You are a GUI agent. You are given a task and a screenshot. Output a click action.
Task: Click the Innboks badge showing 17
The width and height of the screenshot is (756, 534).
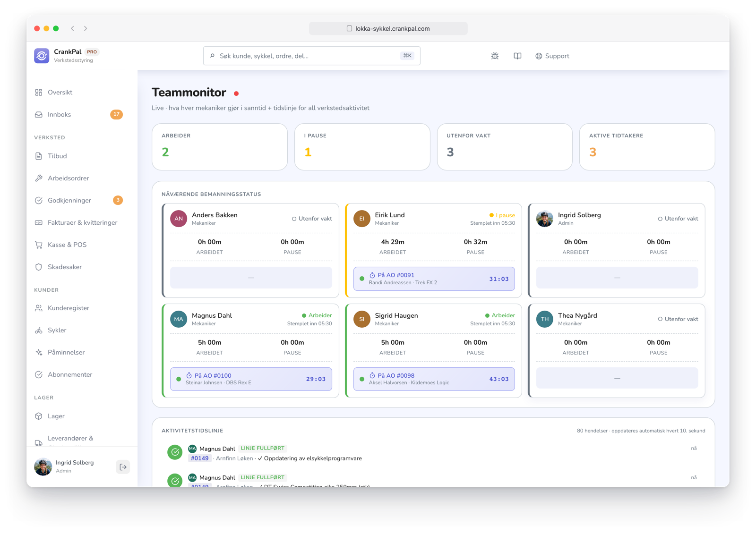[x=116, y=114]
